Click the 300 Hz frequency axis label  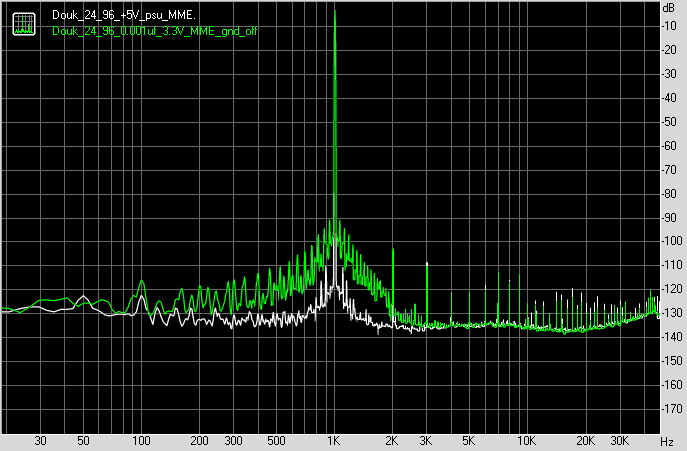pos(234,440)
